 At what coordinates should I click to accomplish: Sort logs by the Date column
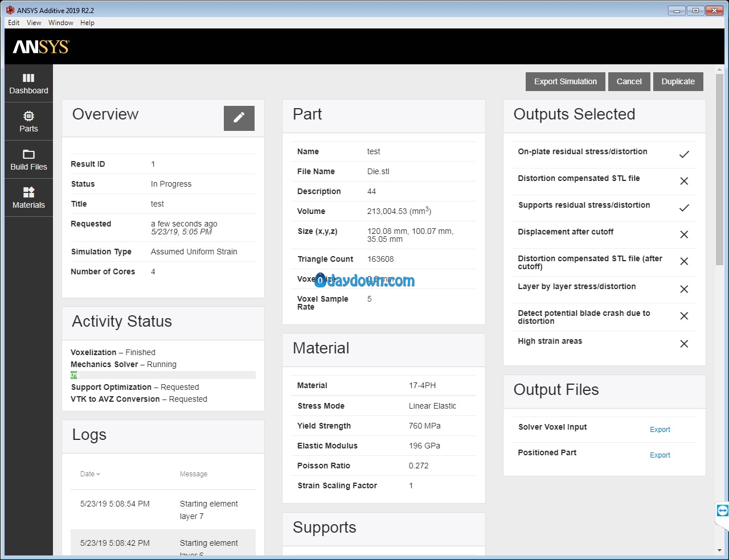[x=90, y=474]
